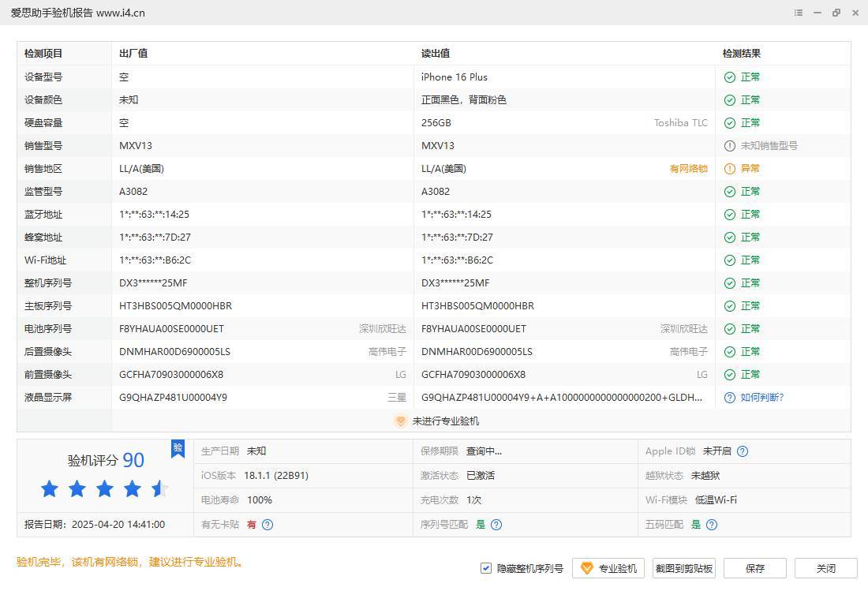
Task: Click the 监管型号 row check icon
Action: tap(730, 192)
